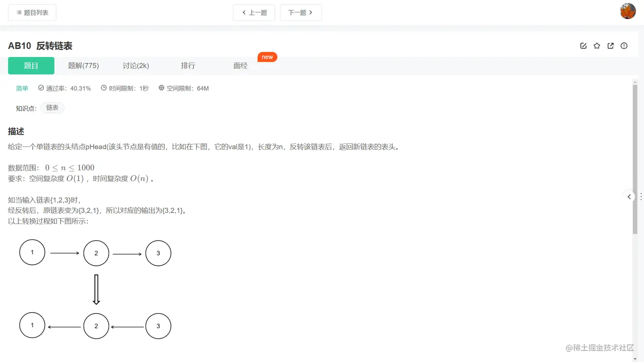Switch to 题解(775) tab
644x362 pixels.
[x=83, y=66]
